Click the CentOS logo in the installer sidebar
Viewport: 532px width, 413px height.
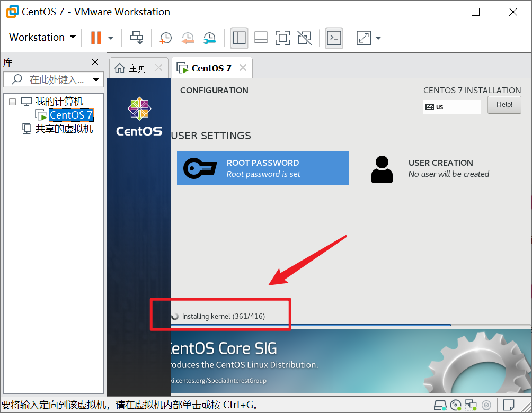tap(139, 116)
